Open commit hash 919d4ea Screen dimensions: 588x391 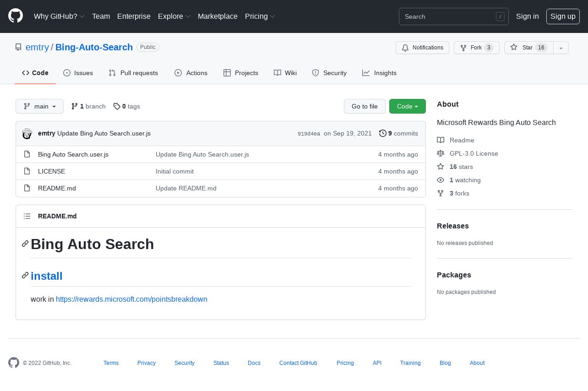point(309,134)
